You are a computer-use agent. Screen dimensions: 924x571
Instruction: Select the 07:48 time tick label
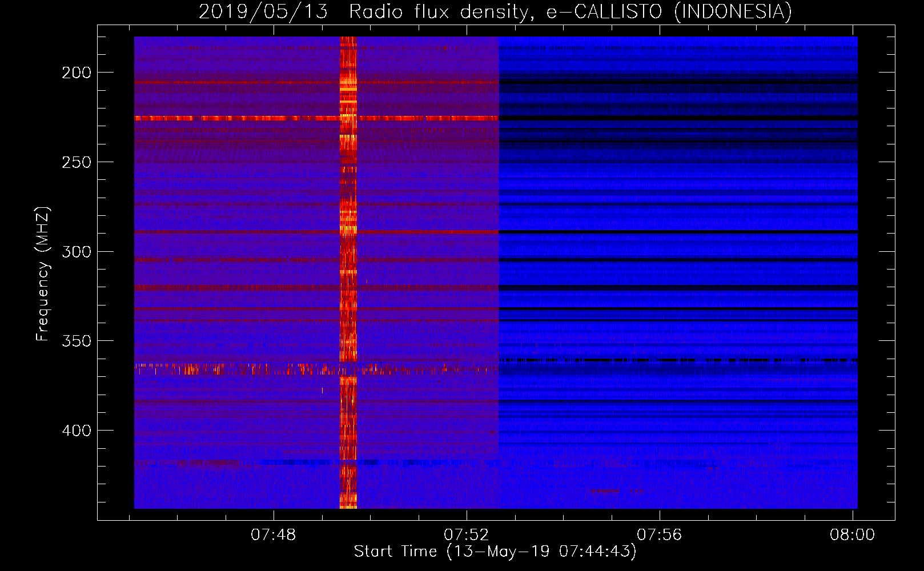[x=274, y=534]
